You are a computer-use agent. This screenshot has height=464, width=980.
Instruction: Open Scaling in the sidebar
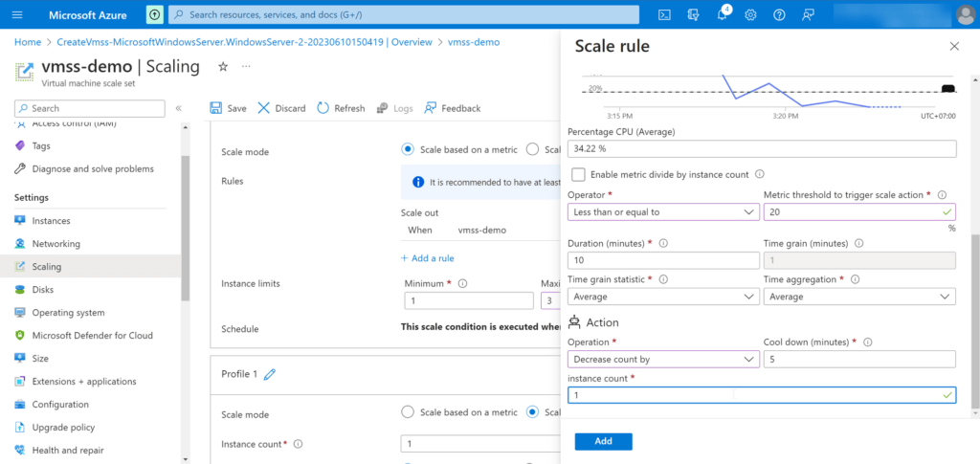coord(47,267)
